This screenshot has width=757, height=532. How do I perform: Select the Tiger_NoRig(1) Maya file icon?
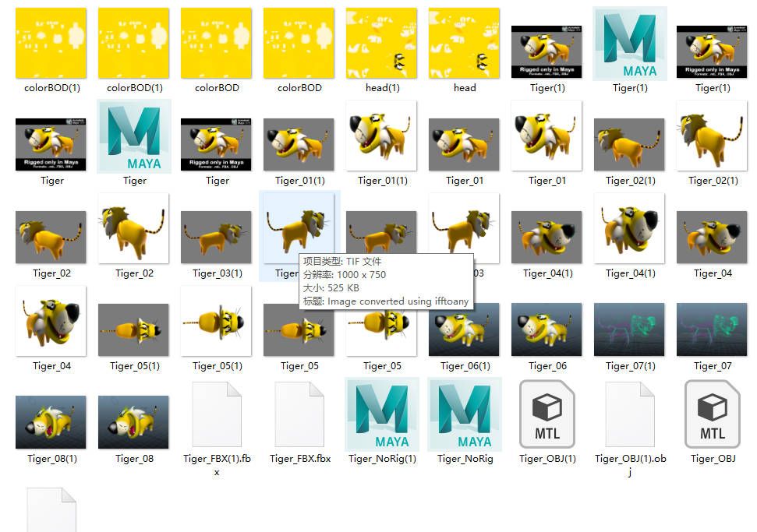[x=382, y=414]
